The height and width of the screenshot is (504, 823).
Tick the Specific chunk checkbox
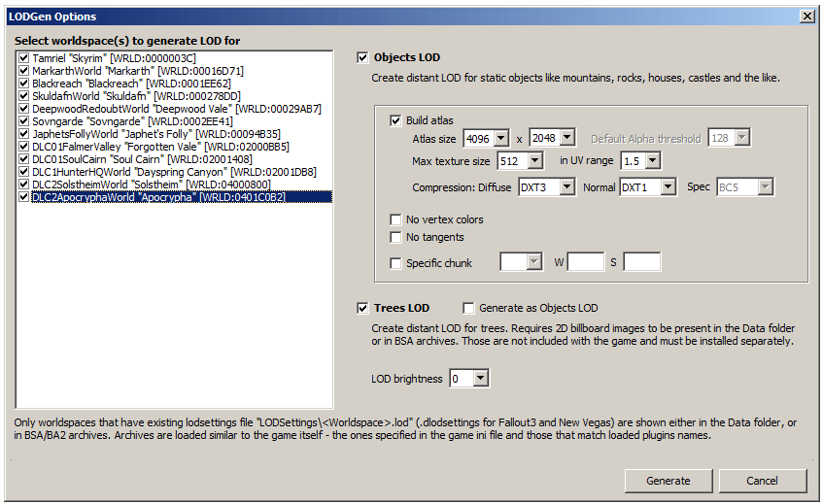pyautogui.click(x=395, y=263)
